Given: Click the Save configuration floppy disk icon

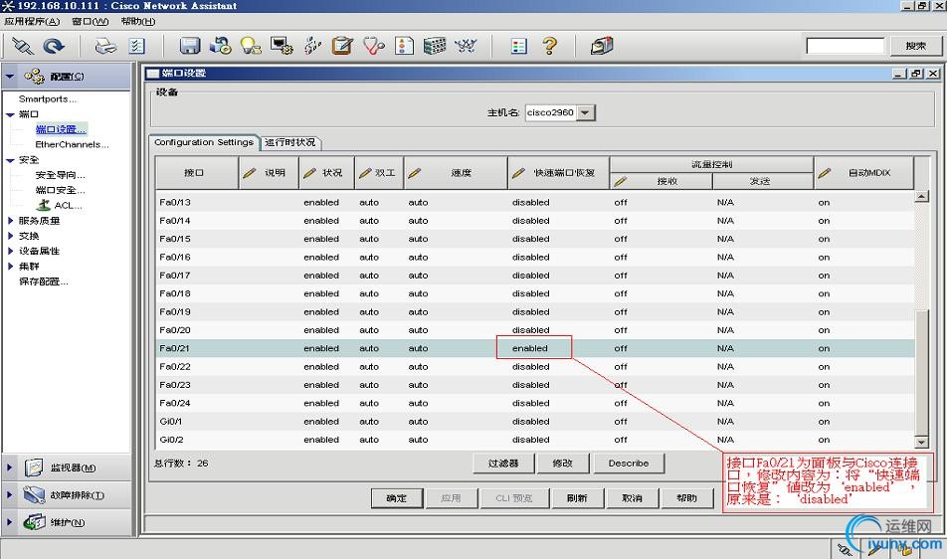Looking at the screenshot, I should click(190, 46).
